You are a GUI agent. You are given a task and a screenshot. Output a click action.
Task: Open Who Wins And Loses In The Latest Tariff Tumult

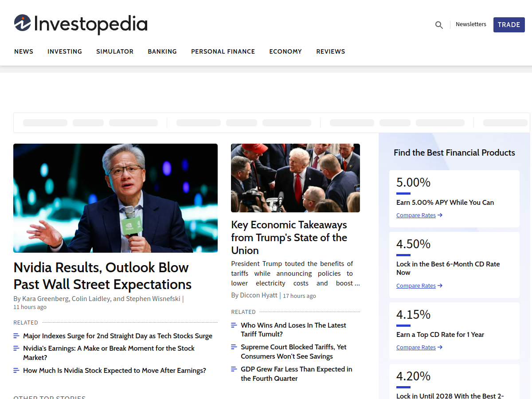click(x=293, y=330)
